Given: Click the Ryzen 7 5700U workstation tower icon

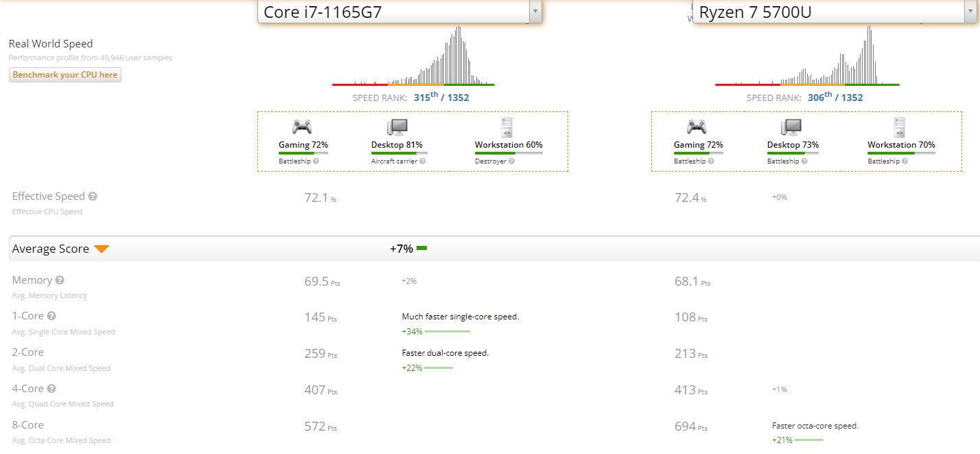Looking at the screenshot, I should pyautogui.click(x=900, y=127).
